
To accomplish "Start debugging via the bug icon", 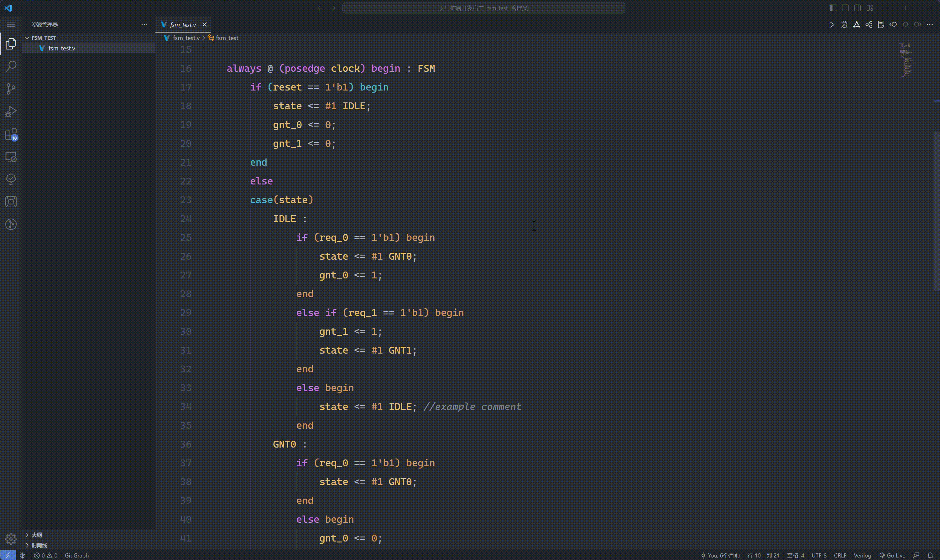I will 844,24.
